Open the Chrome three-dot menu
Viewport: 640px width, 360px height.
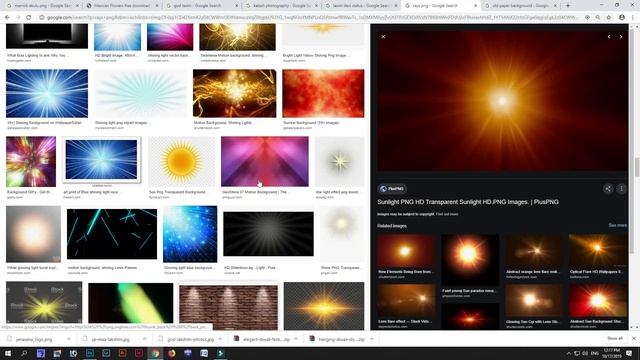pos(633,18)
